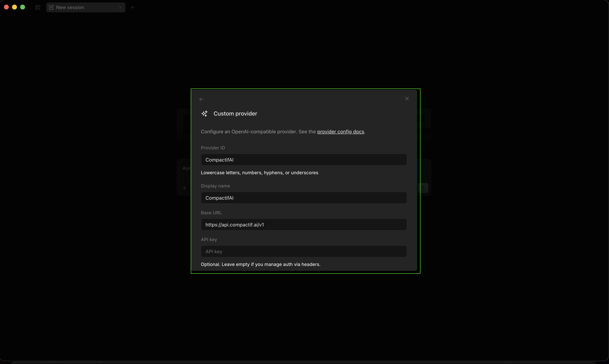The image size is (609, 364).
Task: Click the green fullscreen window button
Action: [23, 7]
